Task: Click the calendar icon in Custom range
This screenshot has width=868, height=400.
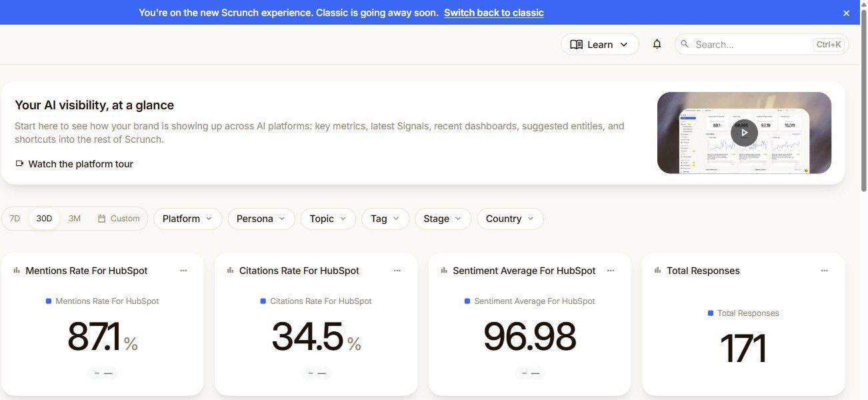Action: 102,219
